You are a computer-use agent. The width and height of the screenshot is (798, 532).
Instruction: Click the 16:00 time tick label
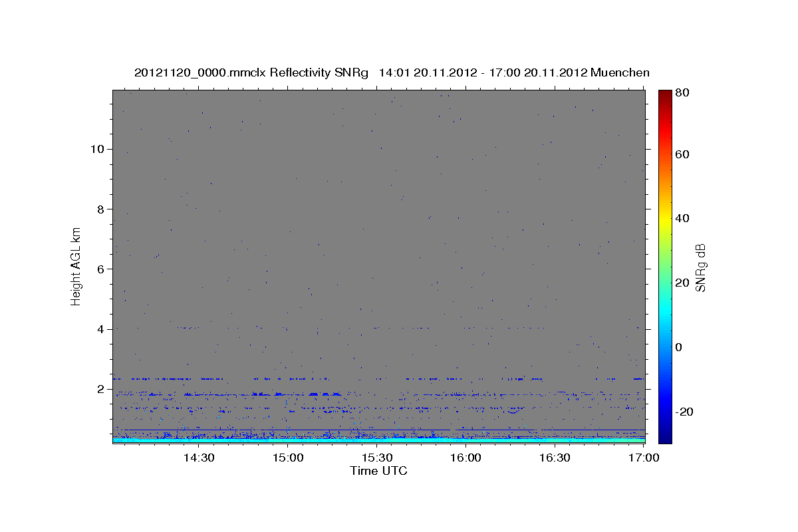pos(466,458)
